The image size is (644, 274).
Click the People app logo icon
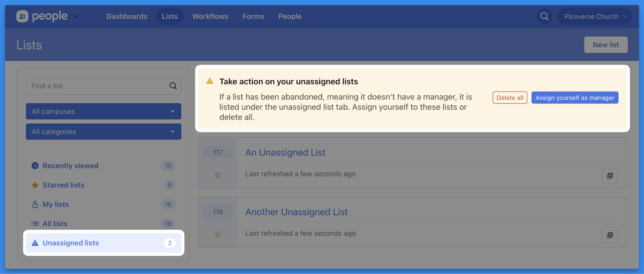pos(22,16)
